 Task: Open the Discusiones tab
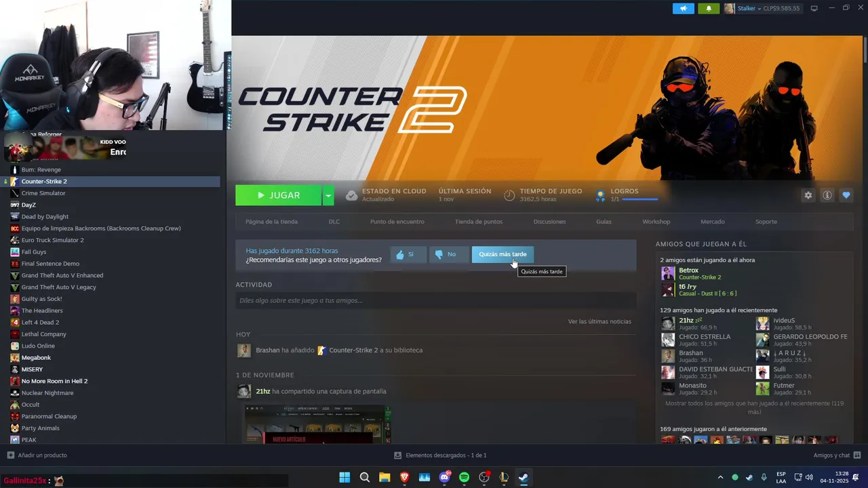click(549, 222)
